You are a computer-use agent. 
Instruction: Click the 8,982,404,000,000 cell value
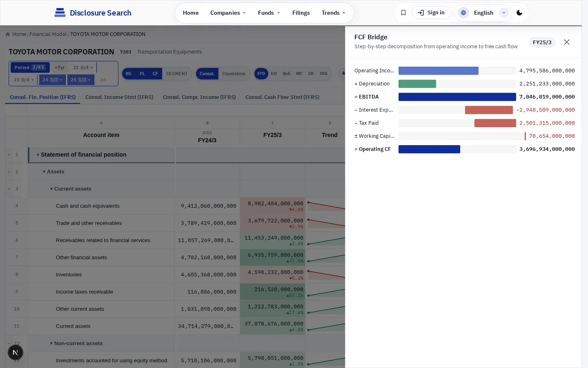276,203
